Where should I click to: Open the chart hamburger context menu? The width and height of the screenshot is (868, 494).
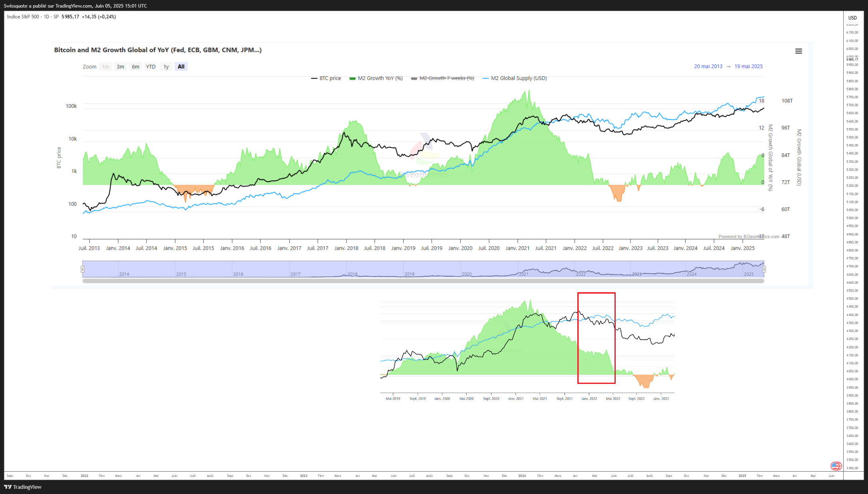coord(799,51)
